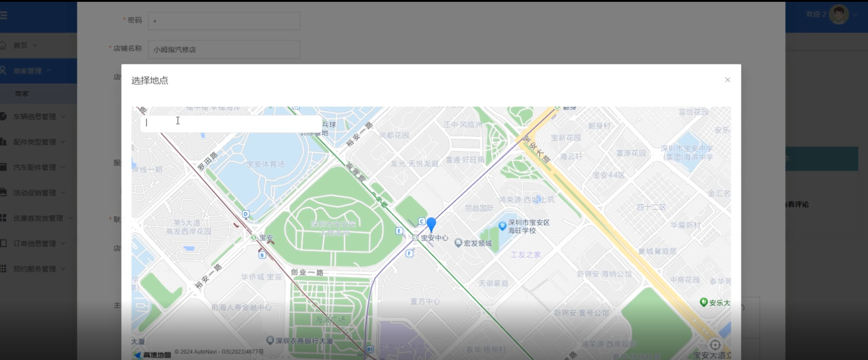The width and height of the screenshot is (868, 360).
Task: Click the 查看评论 link
Action: pyautogui.click(x=797, y=204)
